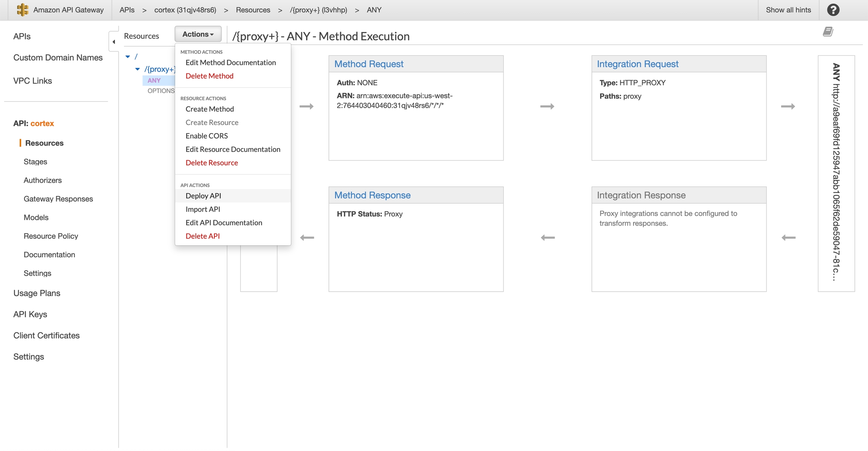This screenshot has width=868, height=451.
Task: Close the Actions dropdown button
Action: [198, 34]
